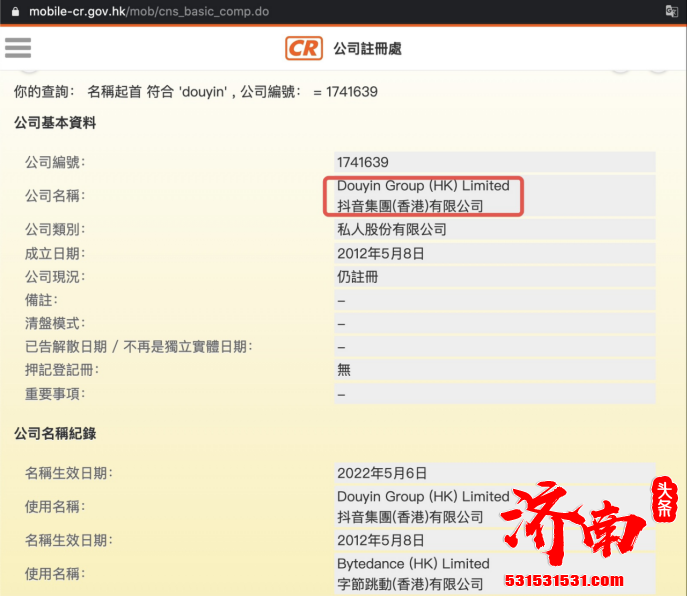Screen dimensions: 687x596
Task: Click the company number value 1741639
Action: coord(363,162)
